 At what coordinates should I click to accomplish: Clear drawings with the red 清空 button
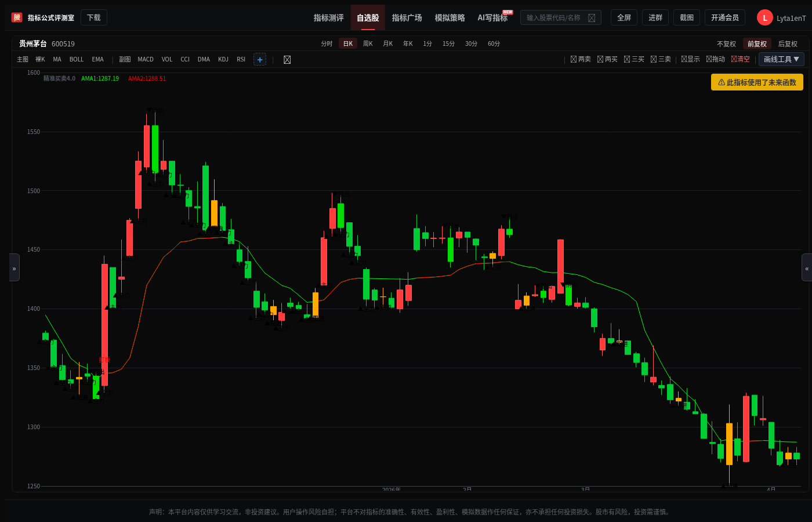(x=740, y=59)
